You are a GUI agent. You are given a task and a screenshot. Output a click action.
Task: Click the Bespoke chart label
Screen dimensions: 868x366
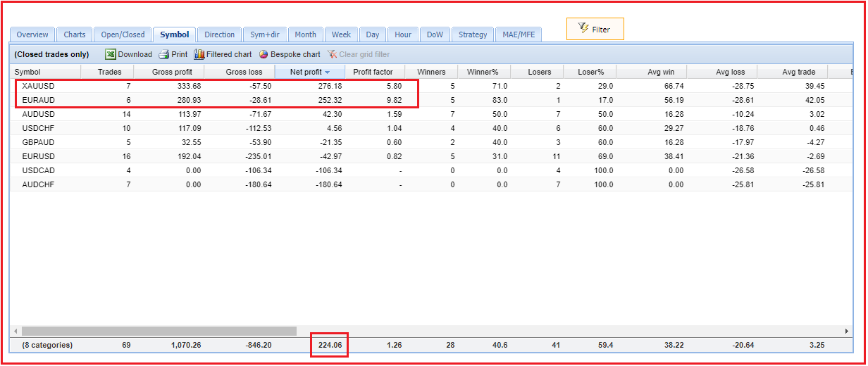pyautogui.click(x=295, y=54)
